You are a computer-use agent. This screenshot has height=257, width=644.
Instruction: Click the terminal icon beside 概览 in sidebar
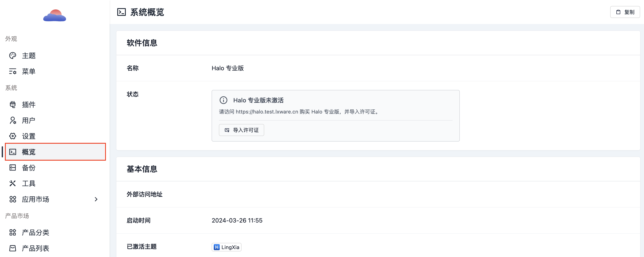coord(13,152)
